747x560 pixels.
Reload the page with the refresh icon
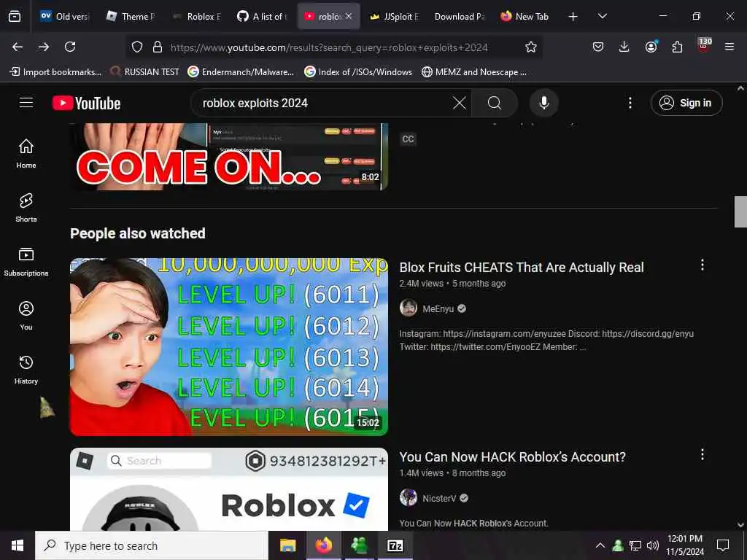coord(70,47)
